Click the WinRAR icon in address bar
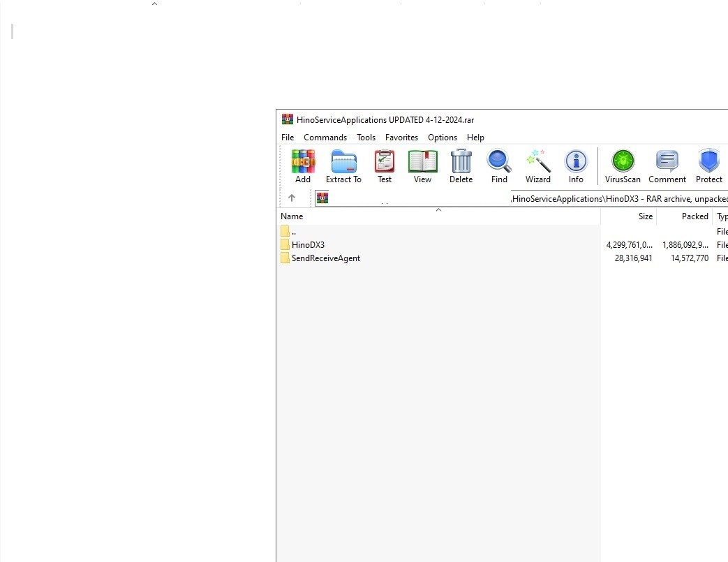Screen dimensions: 728x562 322,198
